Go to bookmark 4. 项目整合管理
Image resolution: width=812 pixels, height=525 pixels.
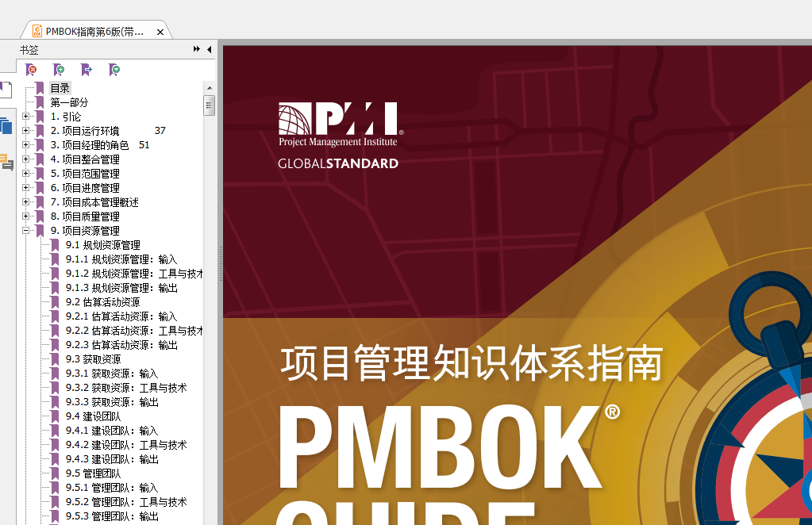click(x=85, y=159)
